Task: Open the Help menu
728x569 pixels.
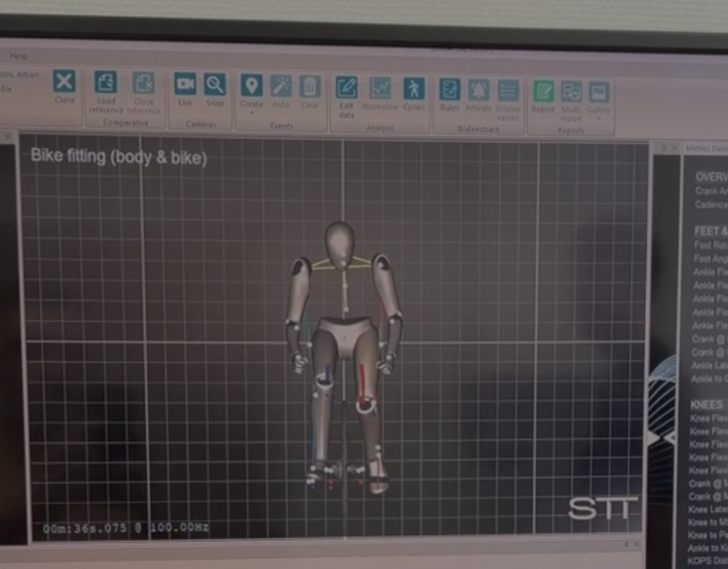Action: (x=18, y=56)
